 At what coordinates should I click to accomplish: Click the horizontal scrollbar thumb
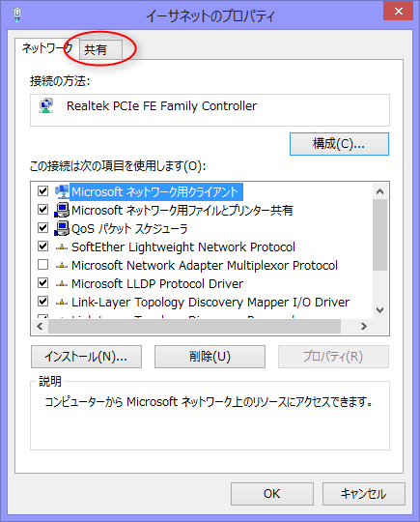pos(194,327)
